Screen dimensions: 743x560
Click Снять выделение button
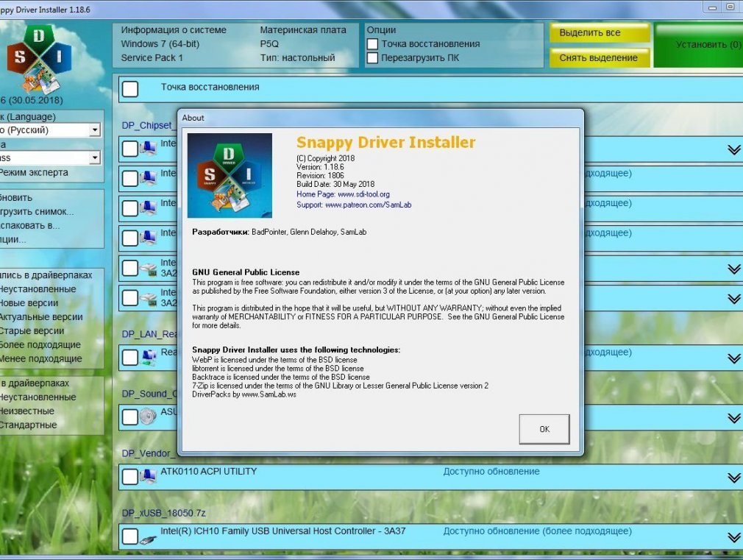pyautogui.click(x=600, y=58)
